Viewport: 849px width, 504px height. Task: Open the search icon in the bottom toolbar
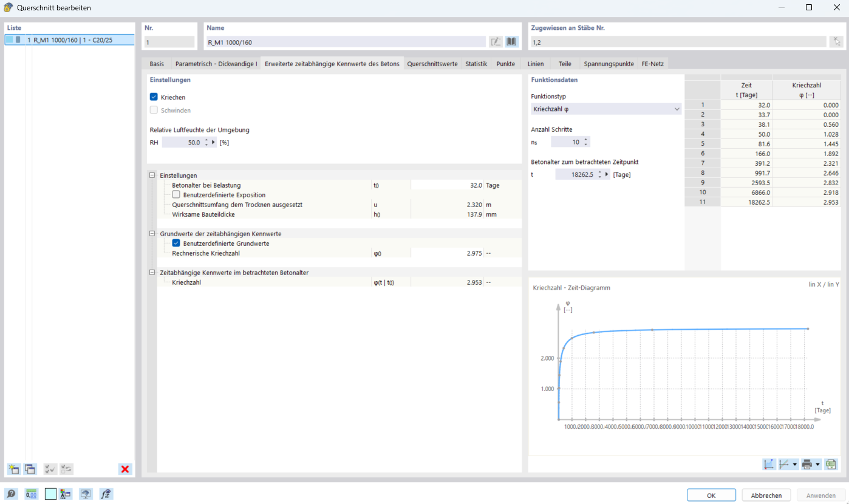coord(12,494)
